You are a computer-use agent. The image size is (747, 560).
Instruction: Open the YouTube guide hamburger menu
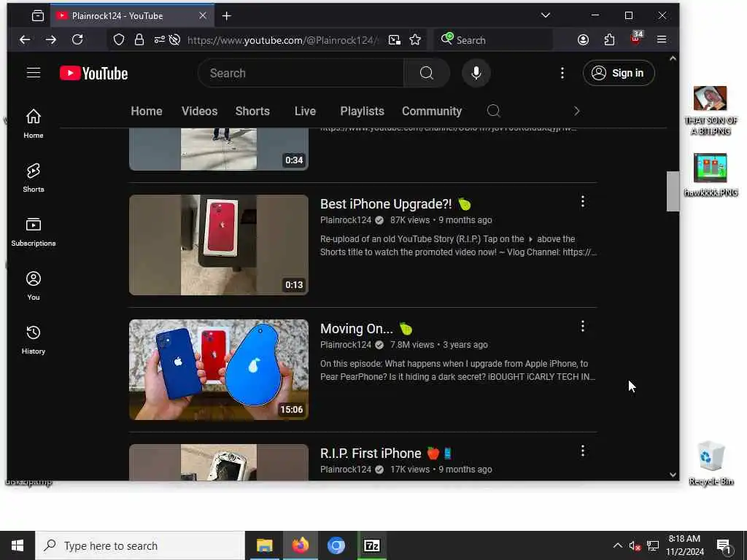pyautogui.click(x=34, y=73)
